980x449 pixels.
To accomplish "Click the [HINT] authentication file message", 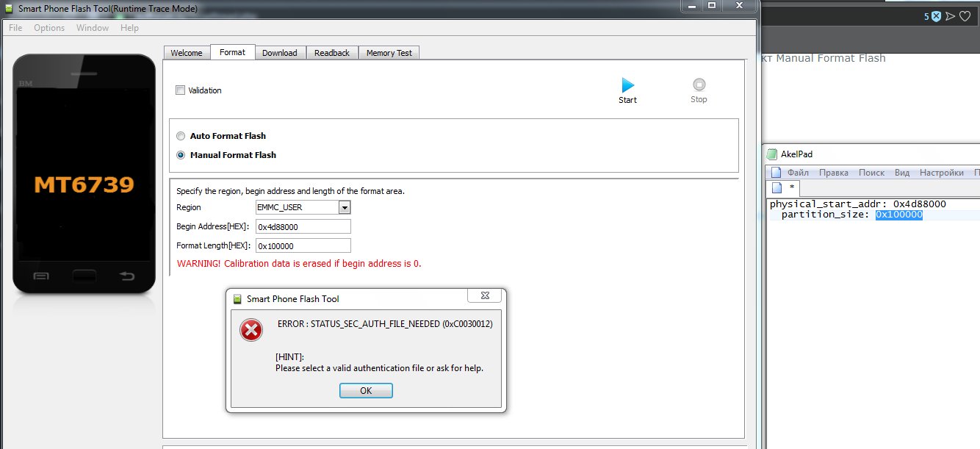I will (x=379, y=362).
